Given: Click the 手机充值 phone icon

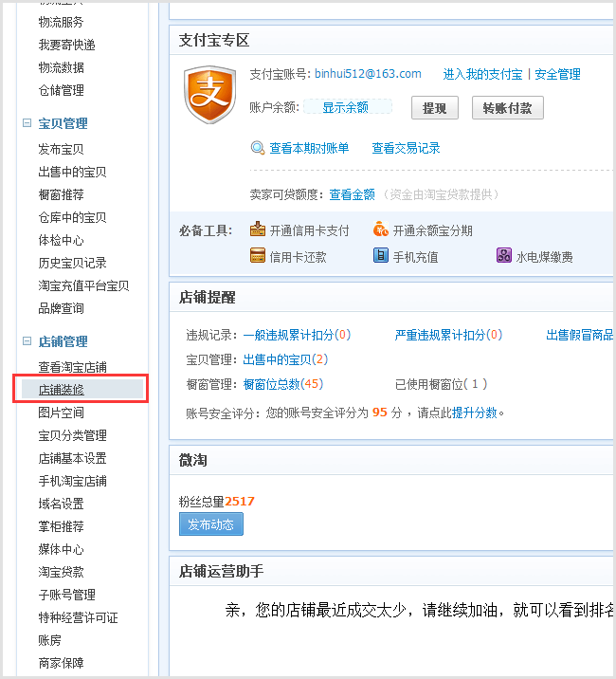Looking at the screenshot, I should coord(381,255).
